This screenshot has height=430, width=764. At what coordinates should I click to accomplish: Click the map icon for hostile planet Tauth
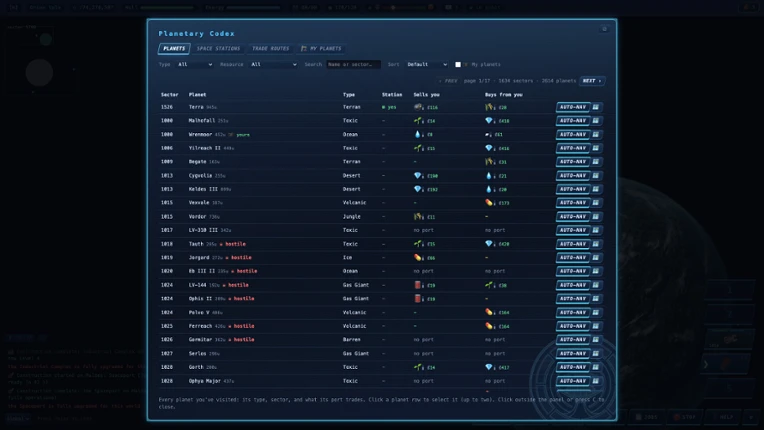(596, 244)
